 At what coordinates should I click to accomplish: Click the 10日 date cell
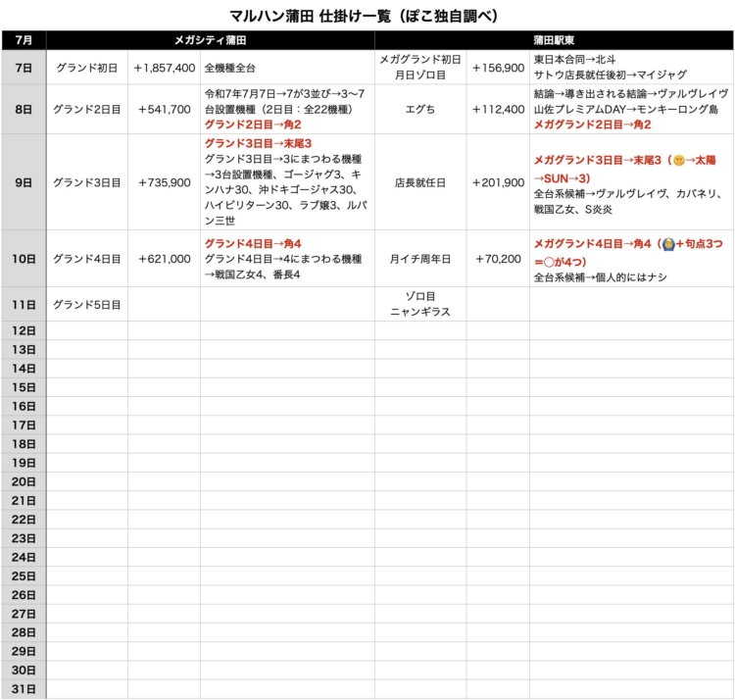pyautogui.click(x=24, y=259)
